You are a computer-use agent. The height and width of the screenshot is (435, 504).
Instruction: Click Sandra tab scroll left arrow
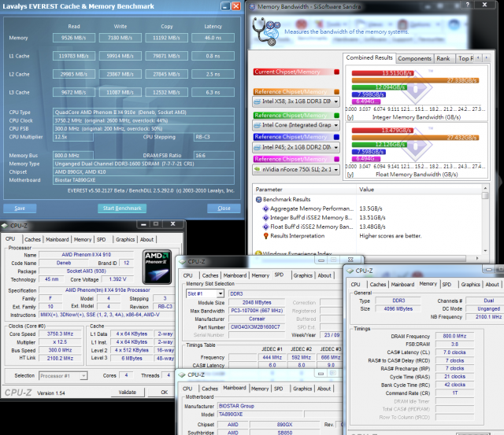coord(478,57)
